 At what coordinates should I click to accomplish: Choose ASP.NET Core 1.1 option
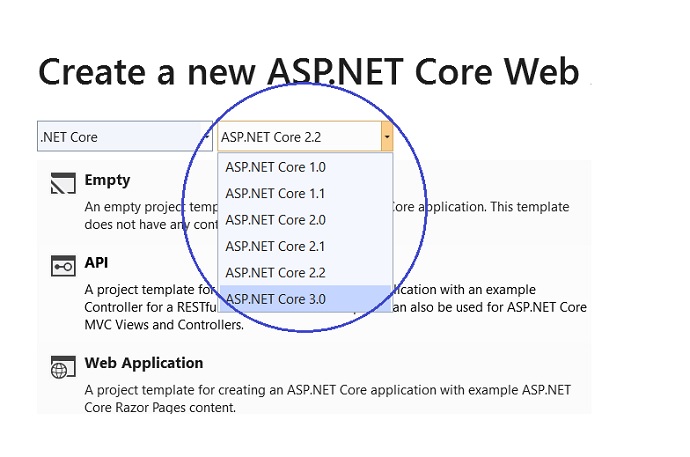305,194
